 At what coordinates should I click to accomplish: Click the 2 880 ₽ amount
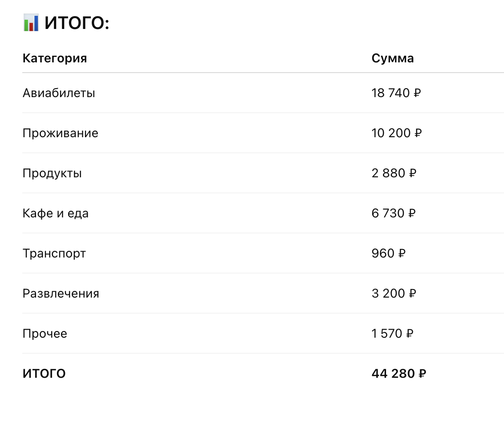coord(394,173)
